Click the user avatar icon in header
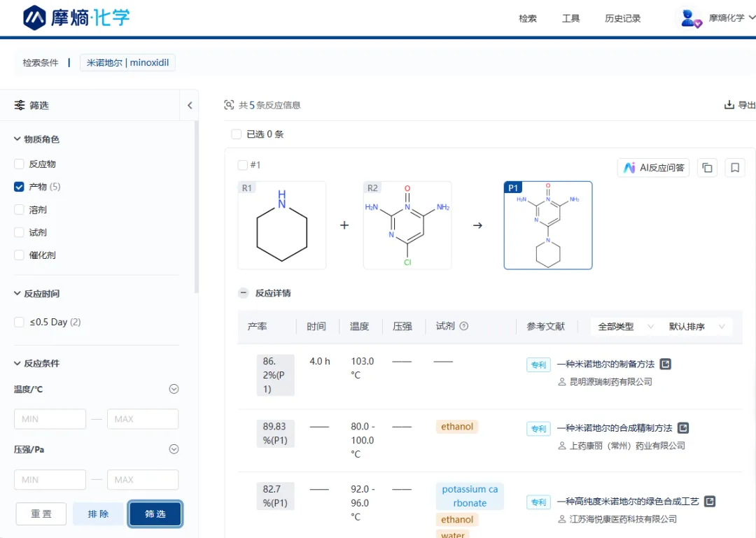 pos(691,18)
